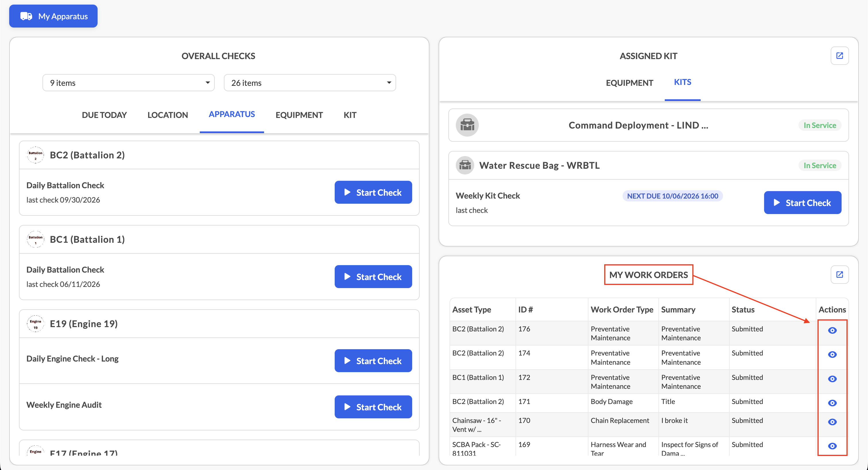Start the Weekly Engine Audit check
This screenshot has height=470, width=868.
point(373,407)
